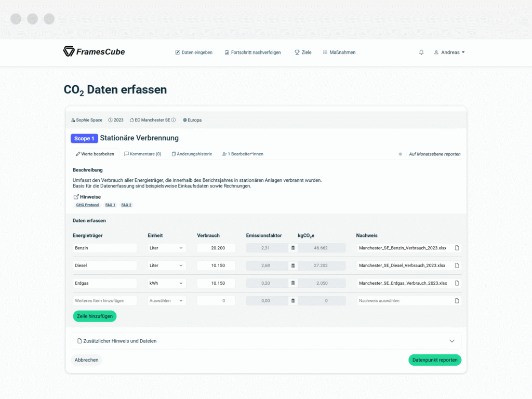
Task: Click the Weiteres Item hinzufügen field
Action: pos(105,301)
